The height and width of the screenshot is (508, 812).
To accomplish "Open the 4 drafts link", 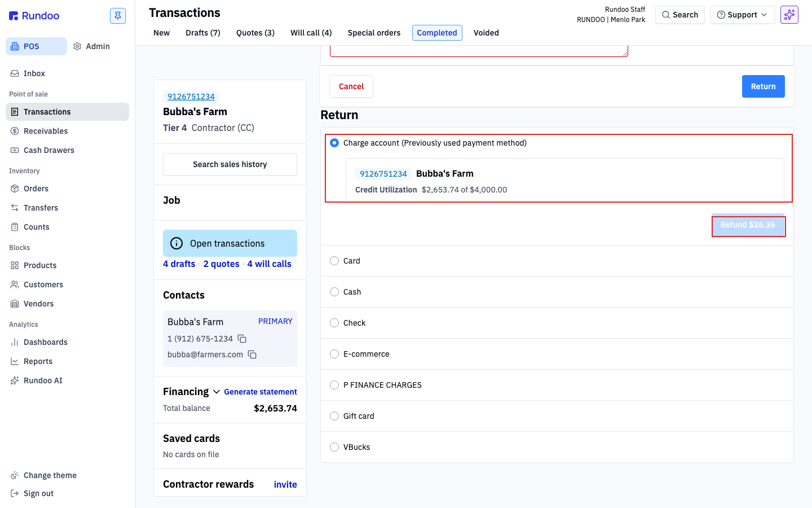I will tap(179, 264).
